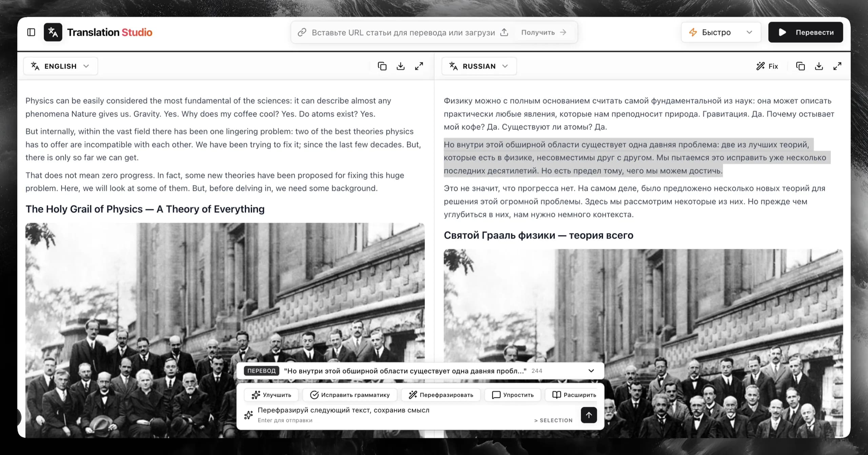
Task: Open the ENGLISH source language selector
Action: 60,66
